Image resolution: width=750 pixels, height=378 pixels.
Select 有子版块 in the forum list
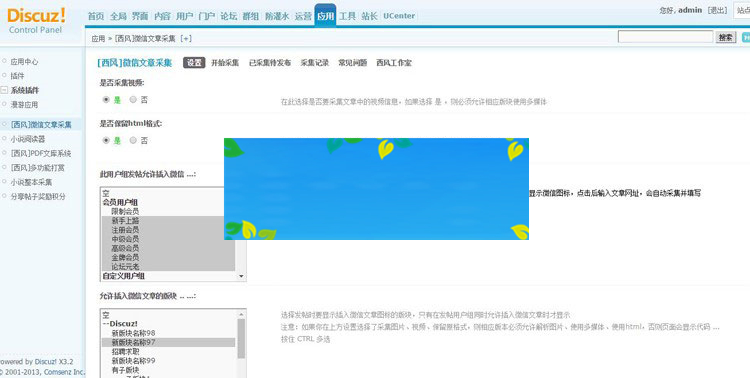(125, 370)
